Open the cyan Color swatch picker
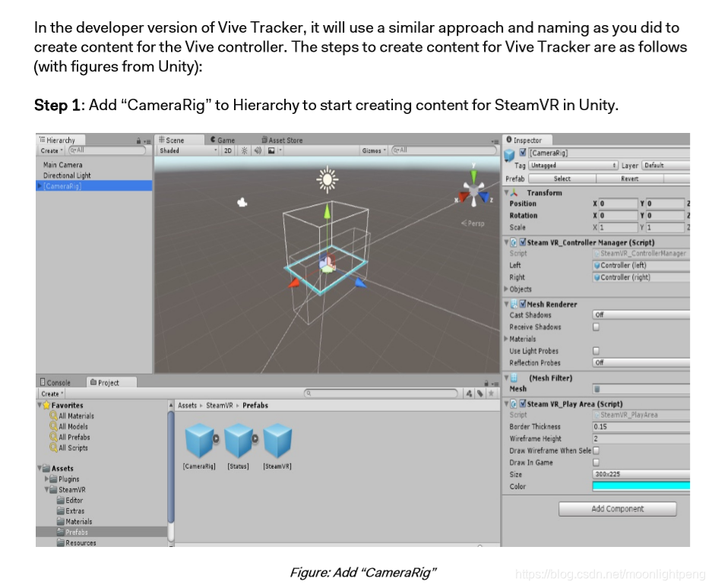The image size is (712, 588). (641, 486)
